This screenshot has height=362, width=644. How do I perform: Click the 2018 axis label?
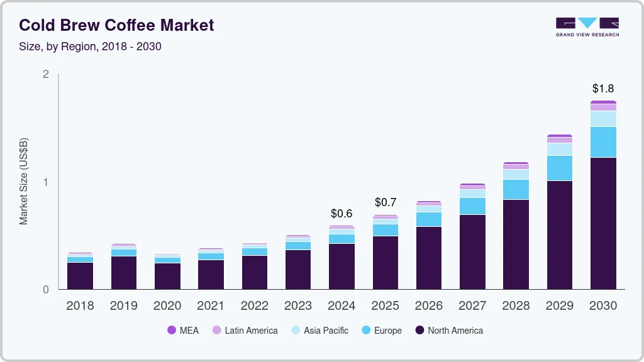pyautogui.click(x=80, y=306)
